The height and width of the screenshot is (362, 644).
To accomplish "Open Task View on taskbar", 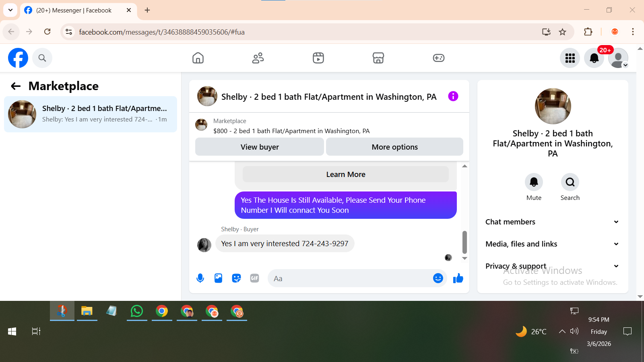I will pos(36,331).
